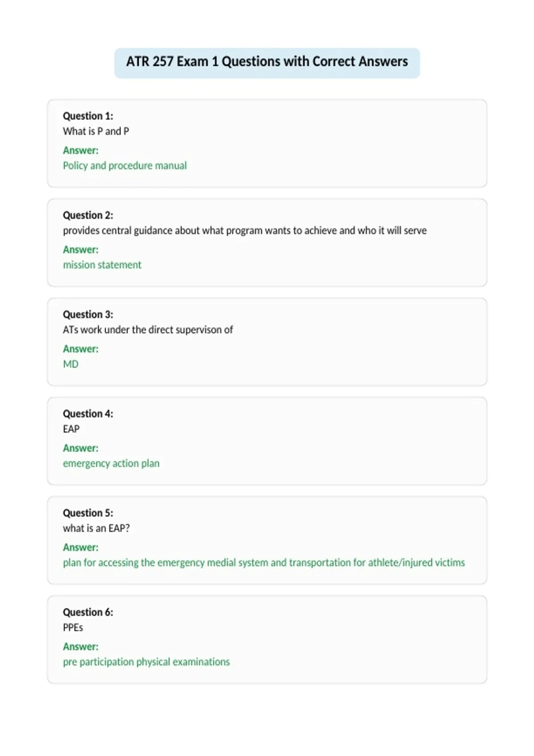This screenshot has height=756, width=534.
Task: Select the Question 5 heading
Action: 88,513
